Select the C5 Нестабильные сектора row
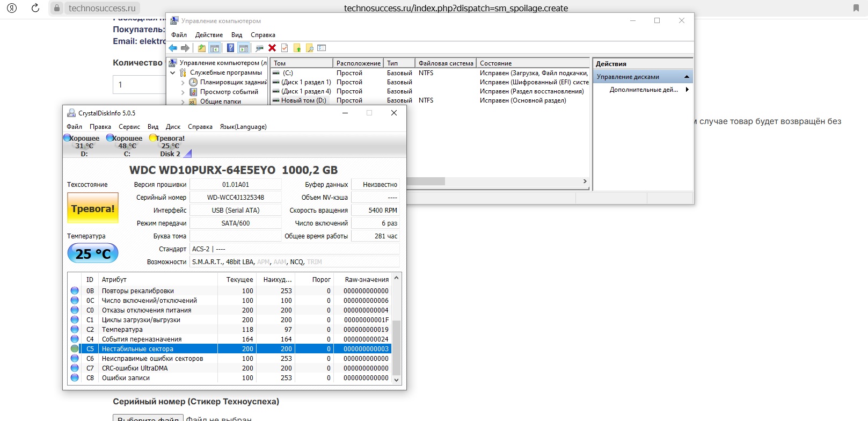The image size is (868, 421). (230, 349)
